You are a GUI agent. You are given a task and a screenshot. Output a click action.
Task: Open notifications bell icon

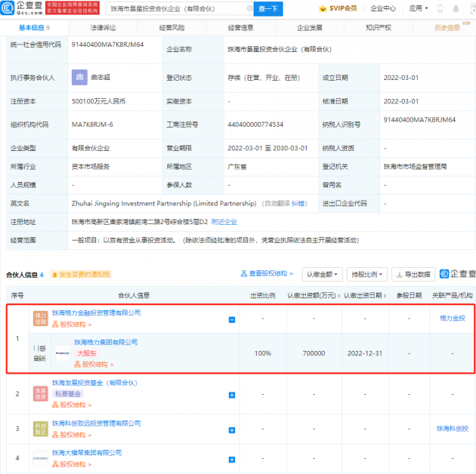click(456, 8)
